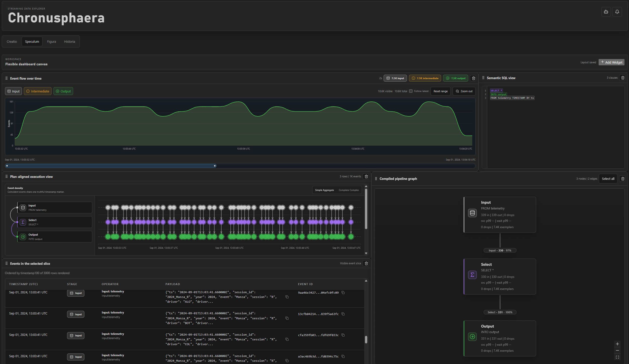Copy event ID 9aa46e3427...04efc0fc09
629x364 pixels.
click(x=343, y=293)
